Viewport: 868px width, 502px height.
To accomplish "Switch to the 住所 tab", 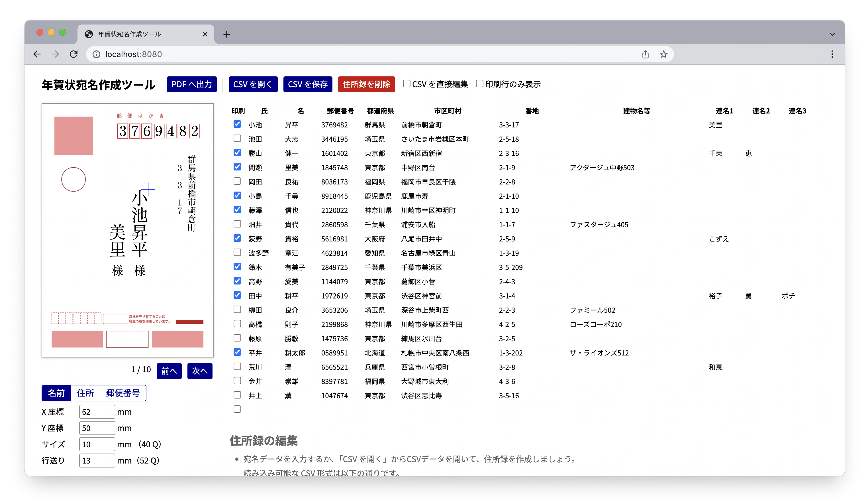I will click(85, 393).
